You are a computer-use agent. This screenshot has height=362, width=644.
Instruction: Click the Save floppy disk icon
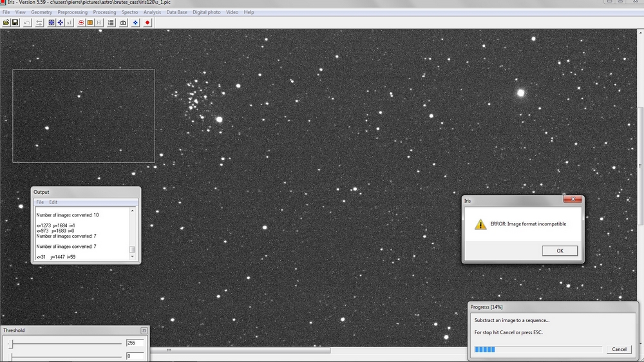pyautogui.click(x=15, y=23)
